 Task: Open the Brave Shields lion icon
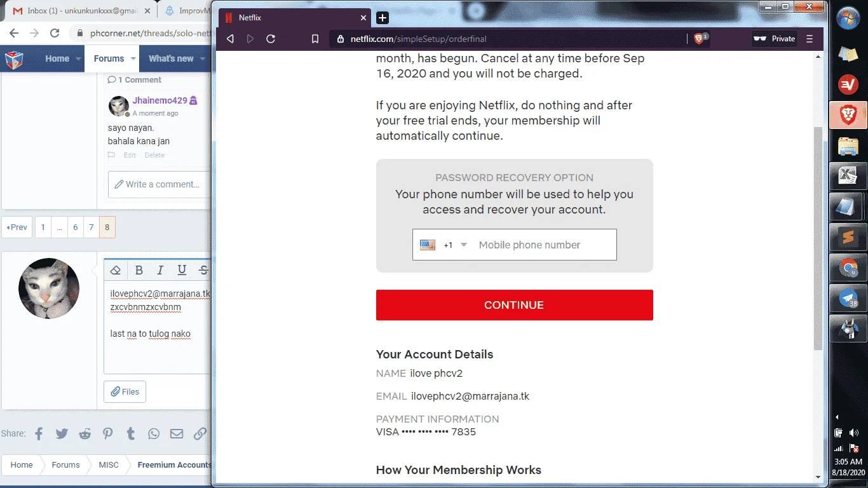(698, 39)
